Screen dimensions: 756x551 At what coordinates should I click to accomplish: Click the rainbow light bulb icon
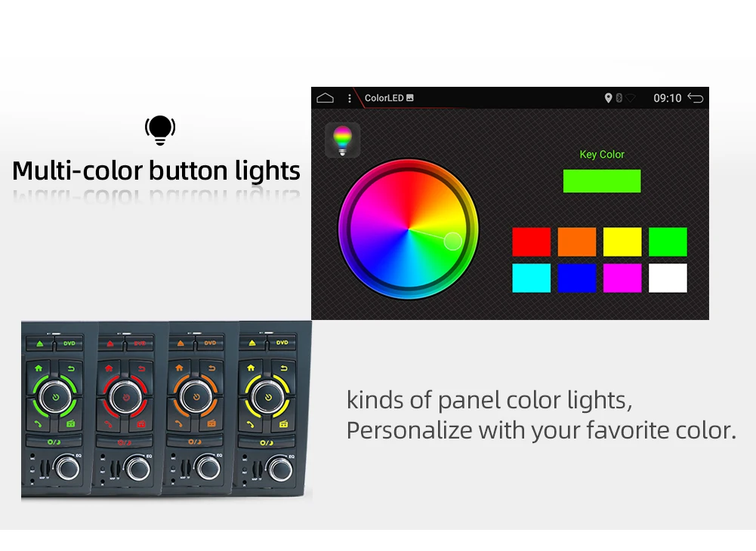point(342,140)
